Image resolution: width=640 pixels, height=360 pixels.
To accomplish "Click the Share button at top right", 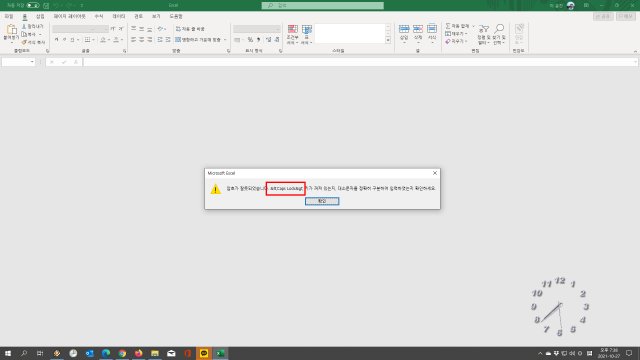I will 603,16.
